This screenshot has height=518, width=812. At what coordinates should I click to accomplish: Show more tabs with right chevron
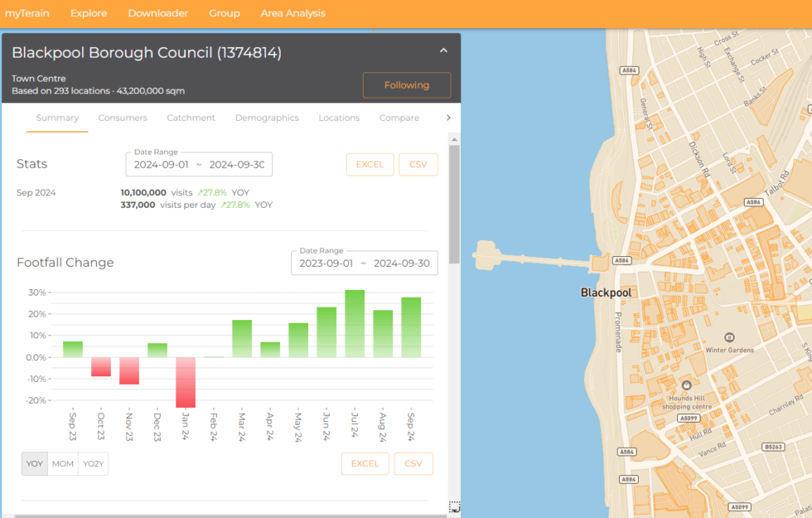[x=448, y=118]
